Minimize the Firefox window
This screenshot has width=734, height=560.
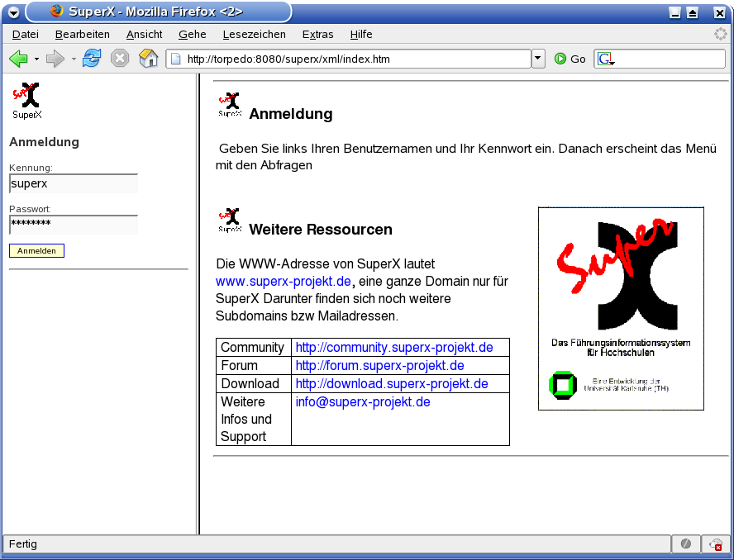tap(674, 12)
